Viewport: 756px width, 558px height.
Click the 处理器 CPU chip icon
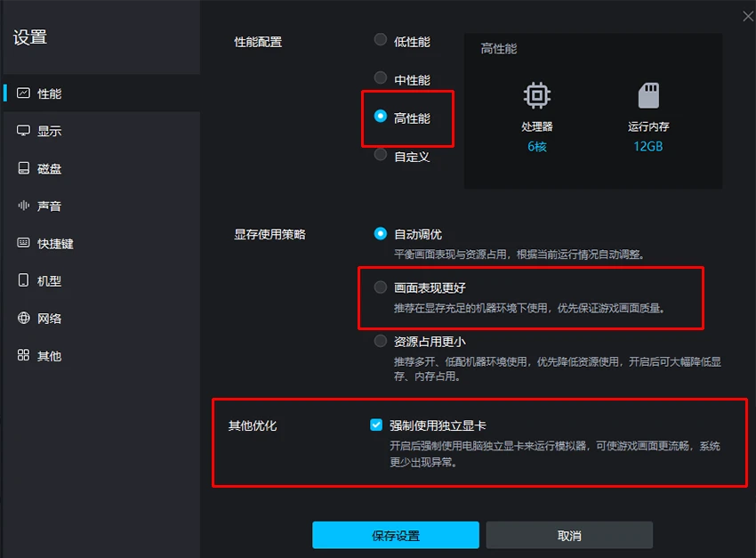coord(536,95)
